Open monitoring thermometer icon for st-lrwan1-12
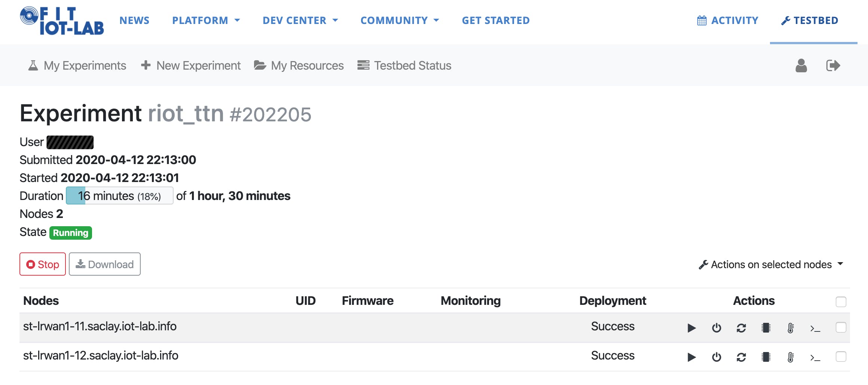The height and width of the screenshot is (385, 868). (791, 357)
